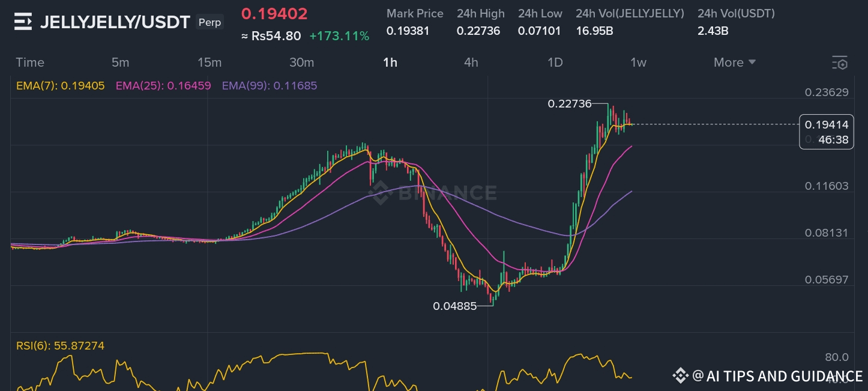Image resolution: width=868 pixels, height=391 pixels.
Task: Select the 1h interval
Action: tap(390, 62)
